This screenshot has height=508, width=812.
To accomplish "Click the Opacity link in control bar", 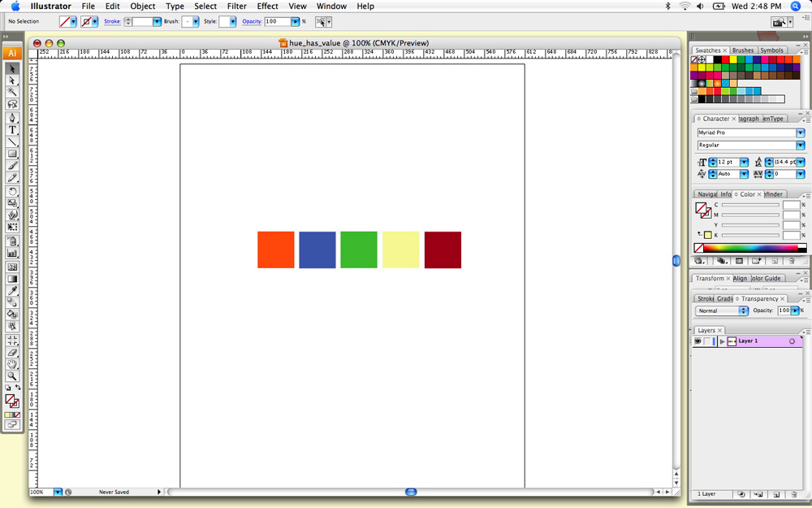I will (x=252, y=22).
